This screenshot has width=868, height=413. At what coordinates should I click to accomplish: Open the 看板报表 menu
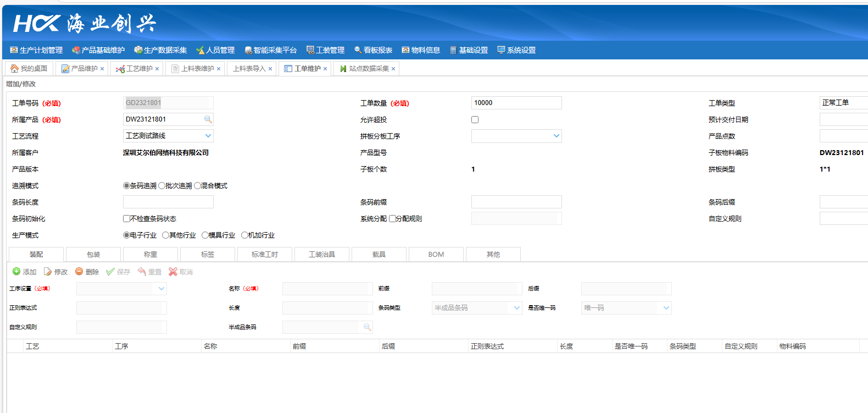[374, 50]
